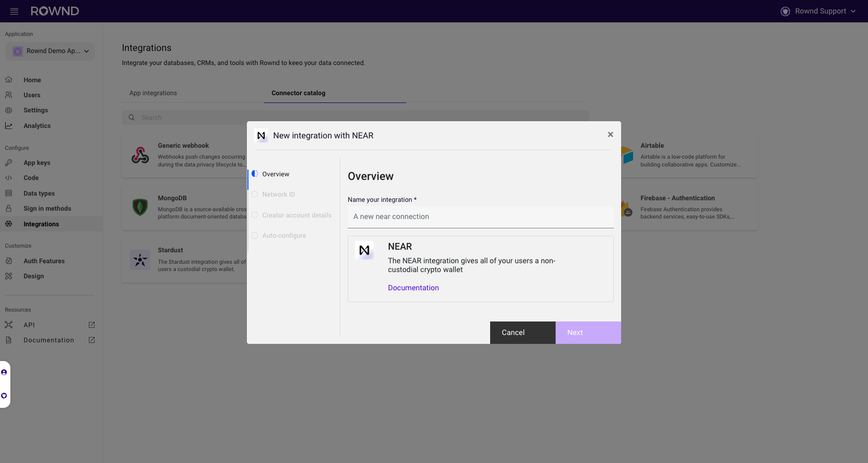
Task: Click the Analytics chart icon
Action: click(x=9, y=125)
